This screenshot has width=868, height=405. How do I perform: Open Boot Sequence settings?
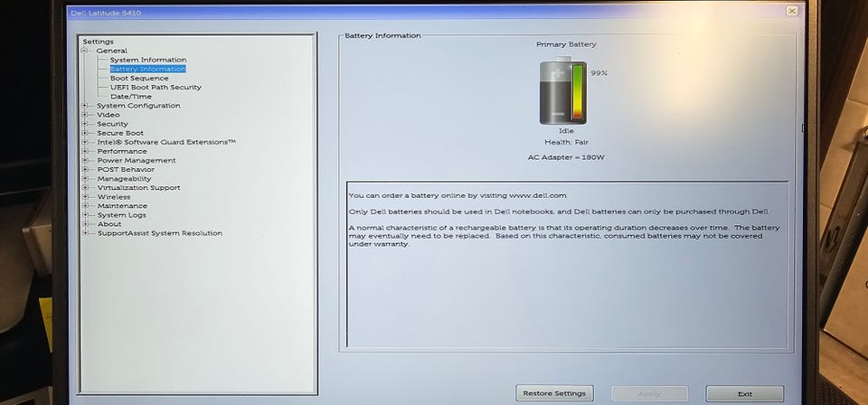pos(139,79)
